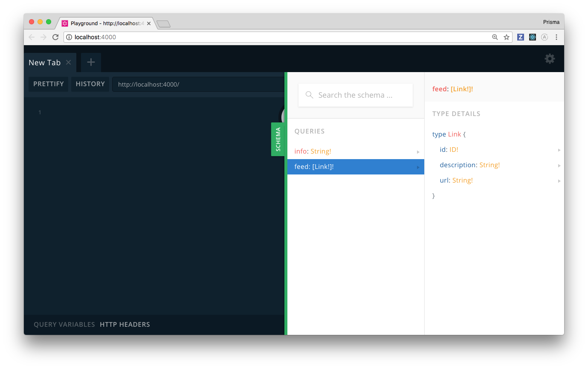Add a new Playground tab with plus
This screenshot has height=369, width=588.
click(x=91, y=62)
